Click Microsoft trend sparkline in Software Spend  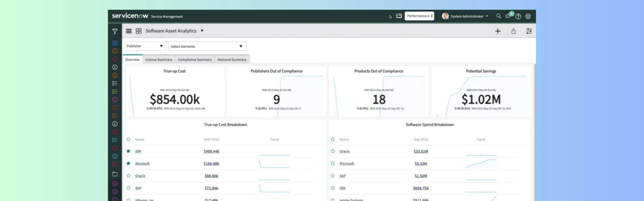(481, 163)
